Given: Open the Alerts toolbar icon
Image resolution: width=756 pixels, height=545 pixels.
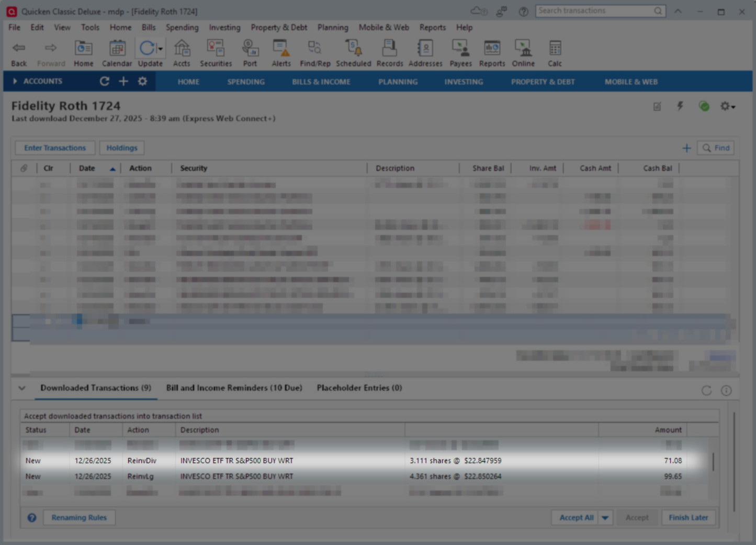Looking at the screenshot, I should pos(281,53).
